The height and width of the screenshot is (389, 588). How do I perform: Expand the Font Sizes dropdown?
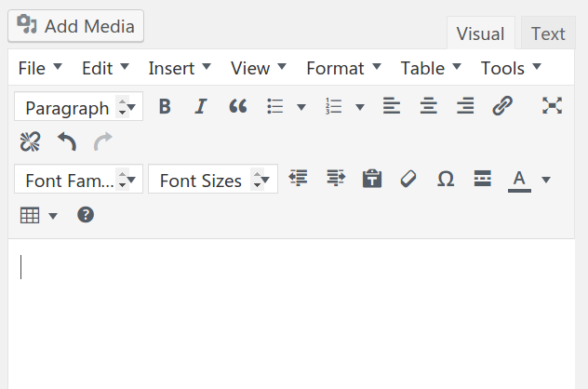click(x=212, y=181)
